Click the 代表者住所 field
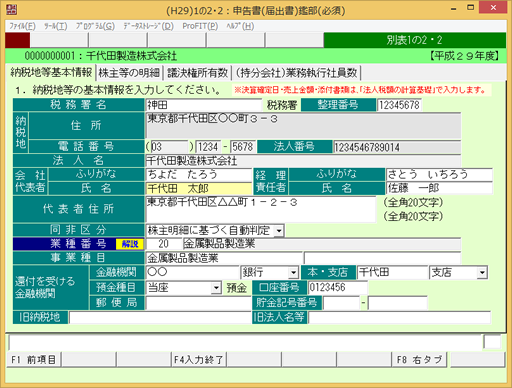The height and width of the screenshot is (388, 512). 261,209
